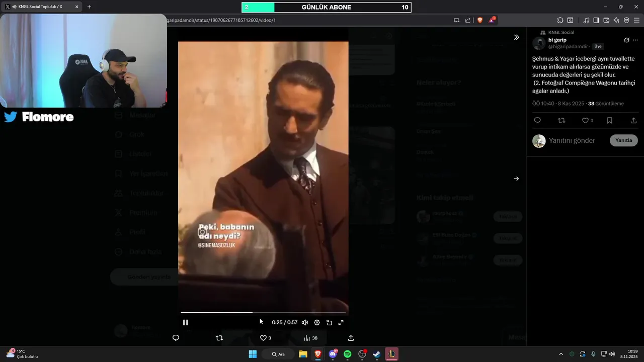This screenshot has width=644, height=362.
Task: Open Discord from the taskbar
Action: [x=333, y=354]
